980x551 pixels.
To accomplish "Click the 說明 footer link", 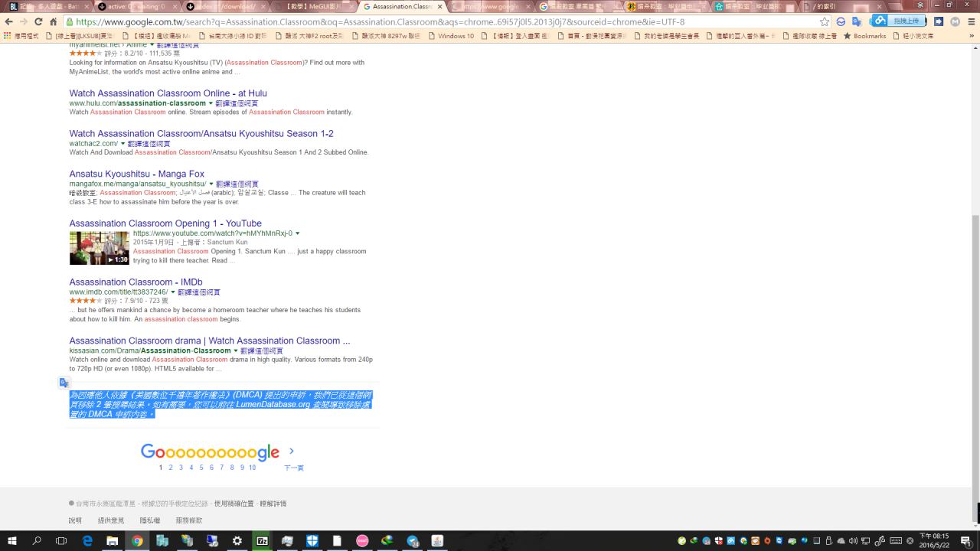I will [x=75, y=520].
